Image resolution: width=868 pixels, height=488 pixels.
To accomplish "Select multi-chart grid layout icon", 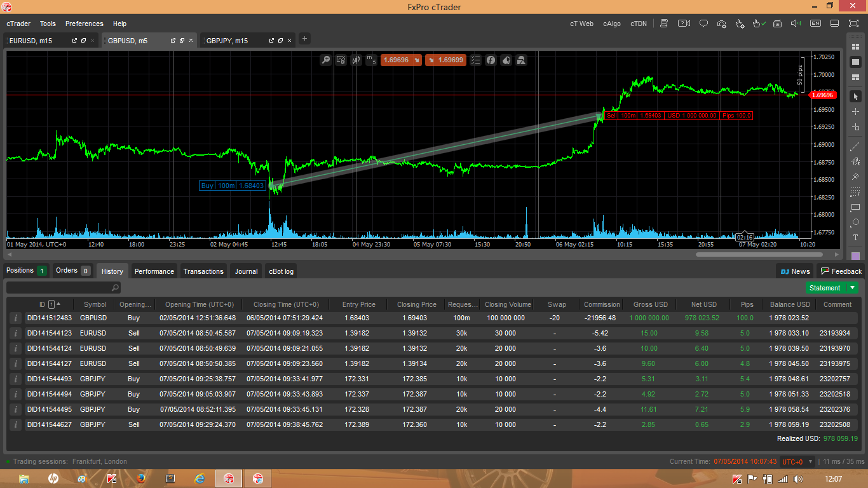I will [x=855, y=47].
